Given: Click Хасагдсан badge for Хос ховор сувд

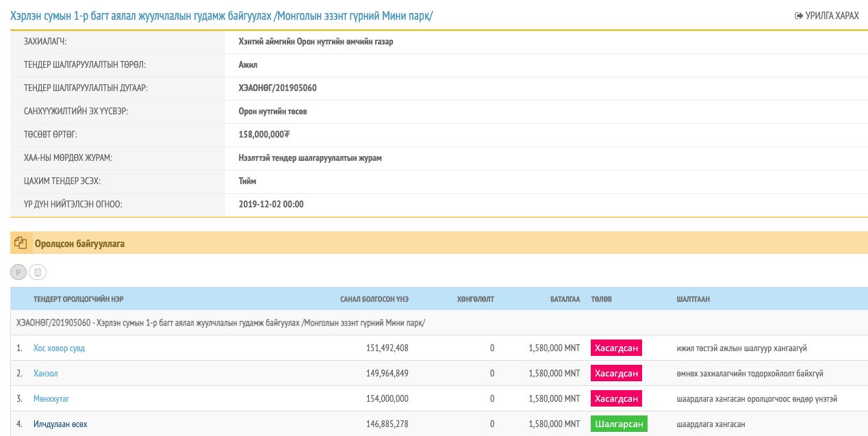Looking at the screenshot, I should pos(616,348).
